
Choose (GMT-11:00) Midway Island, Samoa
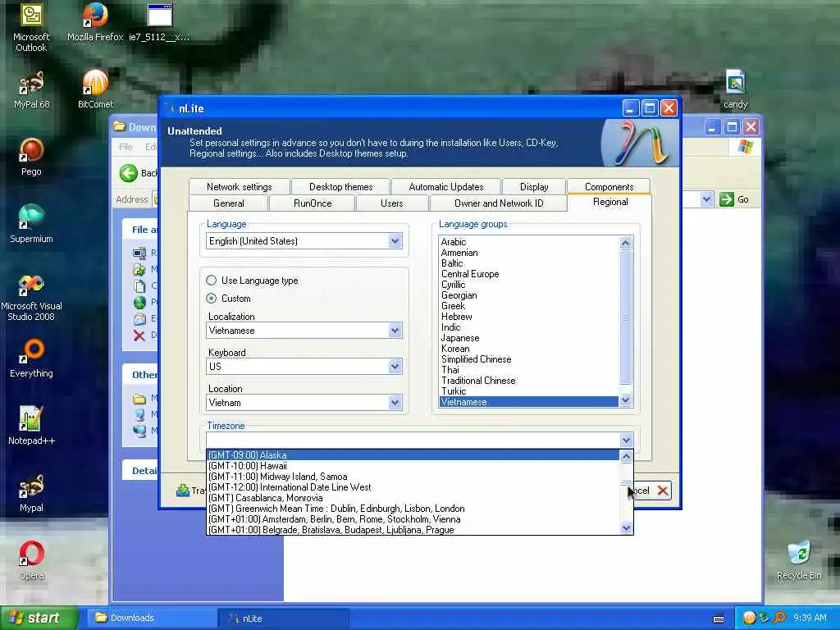tap(413, 477)
